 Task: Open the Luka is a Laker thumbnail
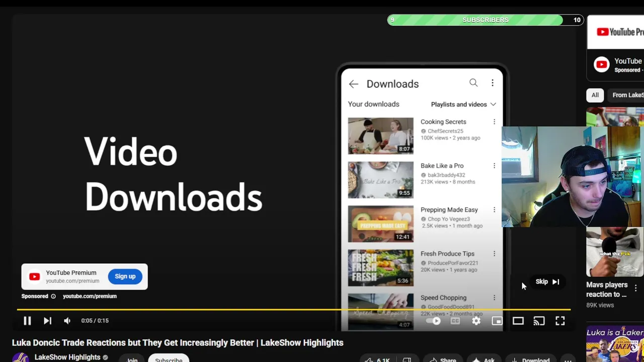615,345
